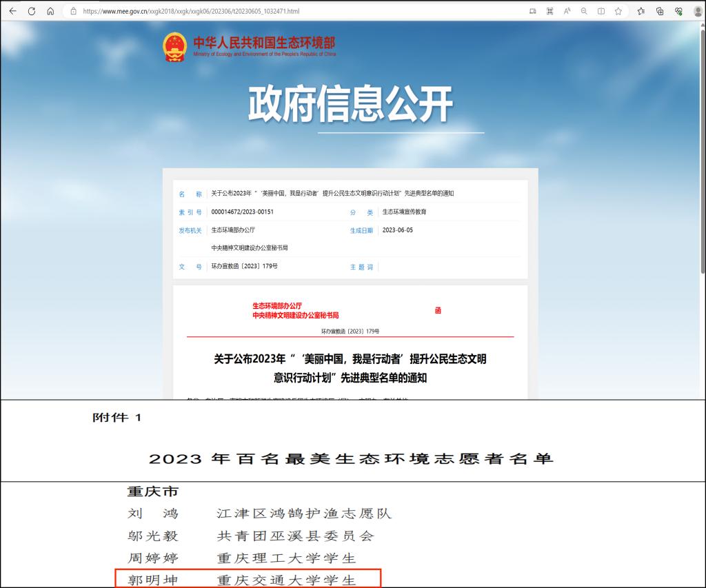This screenshot has width=706, height=588.
Task: Generate a QR code for this page
Action: pyautogui.click(x=549, y=11)
